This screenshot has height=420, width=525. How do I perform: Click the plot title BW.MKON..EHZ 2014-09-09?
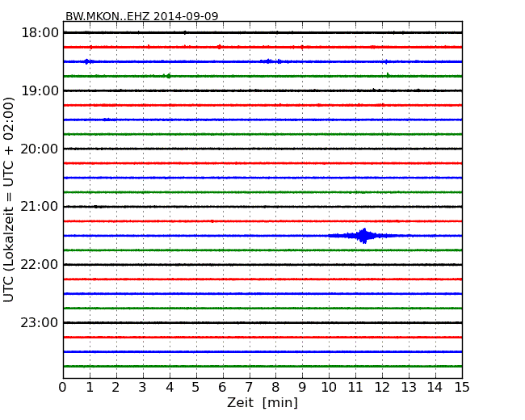tap(141, 16)
